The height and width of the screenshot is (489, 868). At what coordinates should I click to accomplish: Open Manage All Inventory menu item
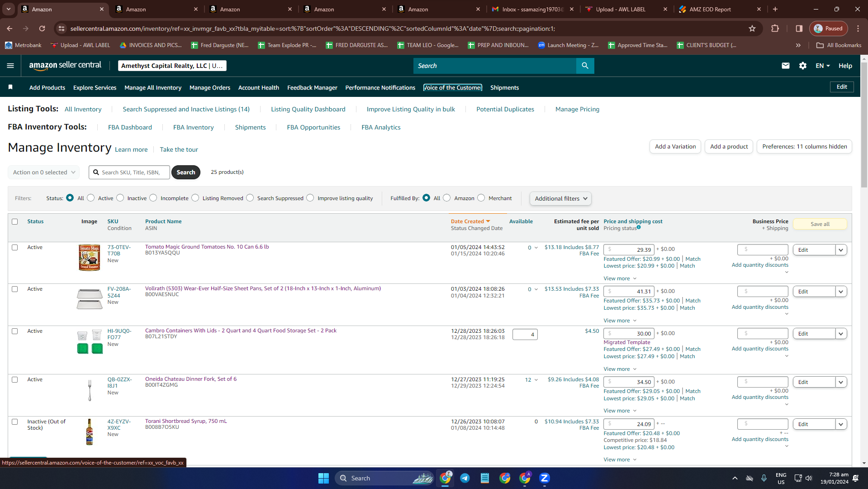(x=153, y=87)
